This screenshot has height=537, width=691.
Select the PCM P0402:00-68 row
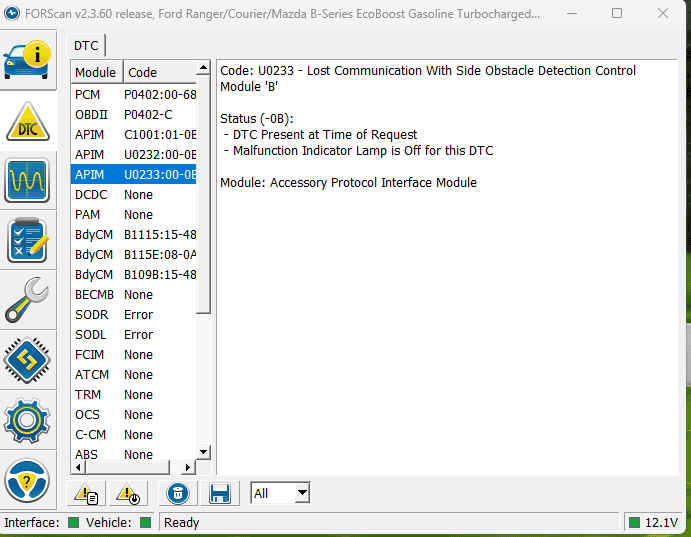click(134, 95)
